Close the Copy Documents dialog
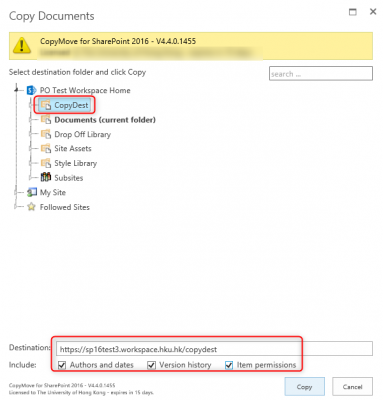Screen dimensions: 383x400 (373, 12)
